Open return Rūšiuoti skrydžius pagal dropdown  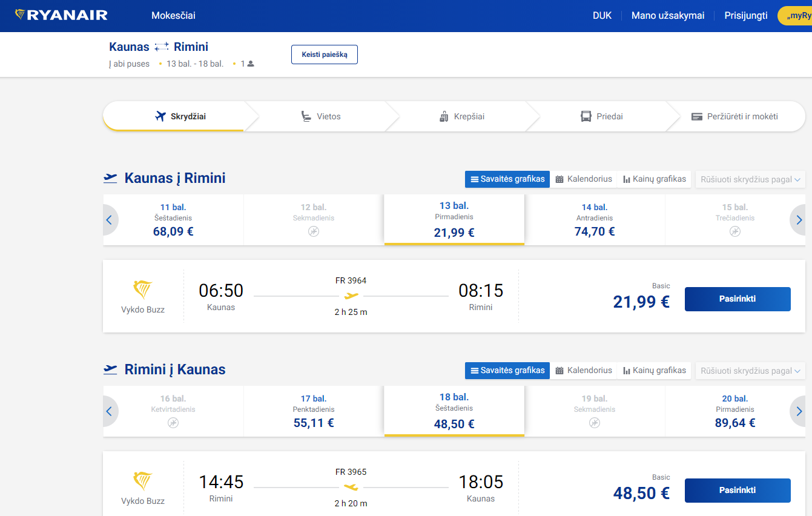[x=750, y=371]
